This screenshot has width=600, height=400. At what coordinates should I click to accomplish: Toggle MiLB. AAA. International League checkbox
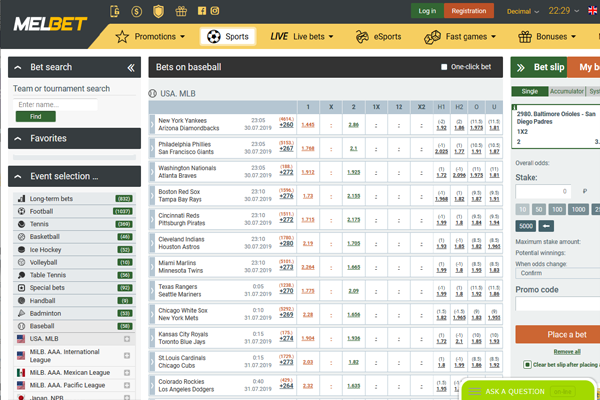127,356
